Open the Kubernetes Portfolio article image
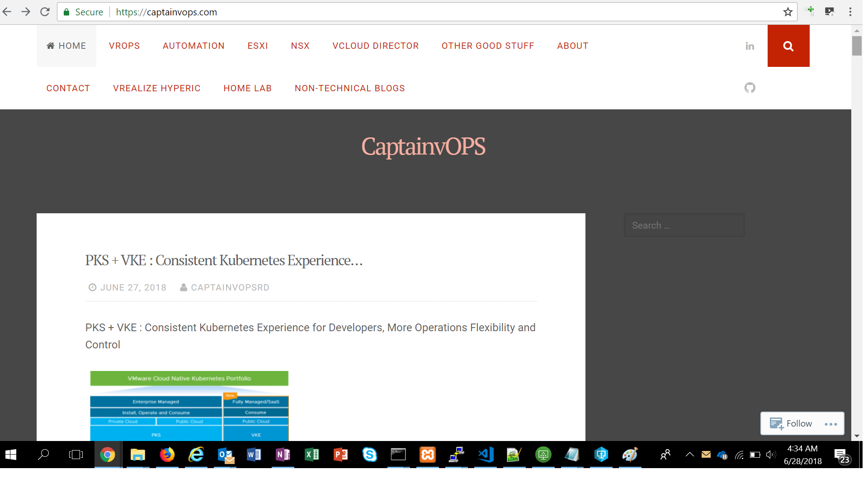Screen dimensions: 868x488 (189, 405)
